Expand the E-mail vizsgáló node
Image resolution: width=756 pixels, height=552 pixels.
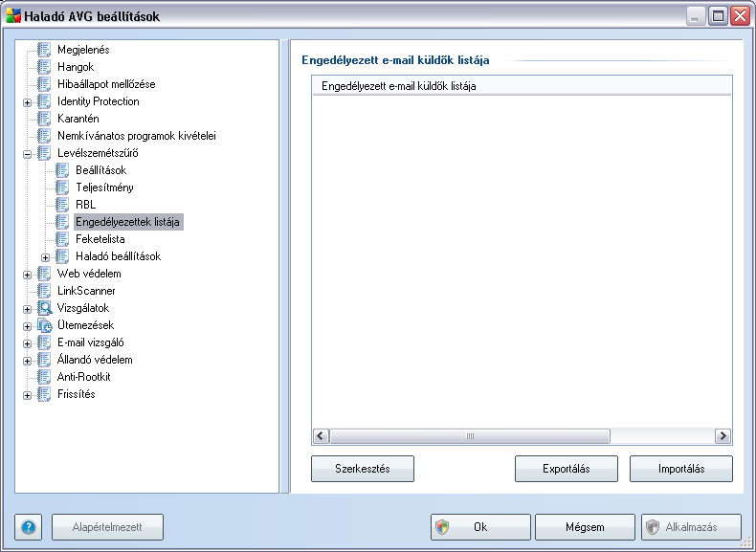pos(27,343)
